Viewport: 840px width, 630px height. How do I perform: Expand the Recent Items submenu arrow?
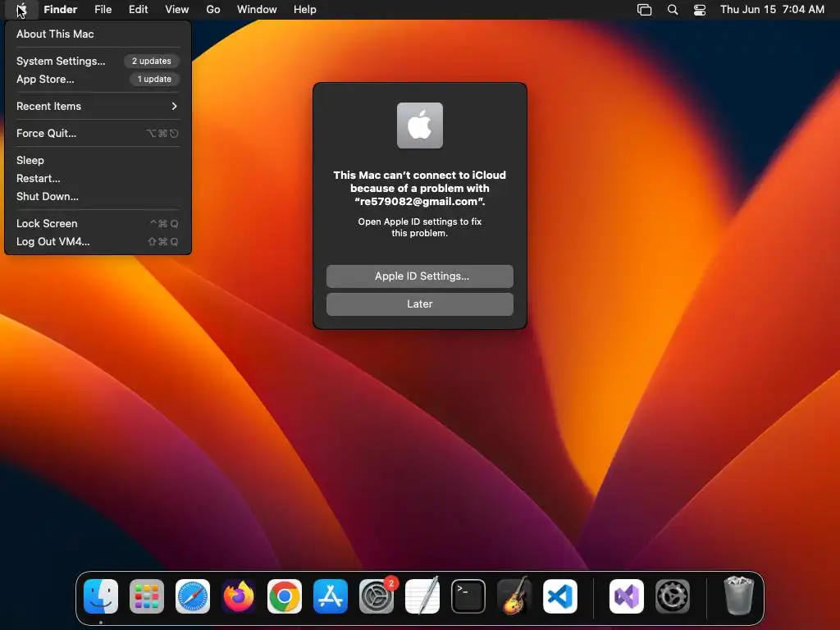click(x=174, y=106)
